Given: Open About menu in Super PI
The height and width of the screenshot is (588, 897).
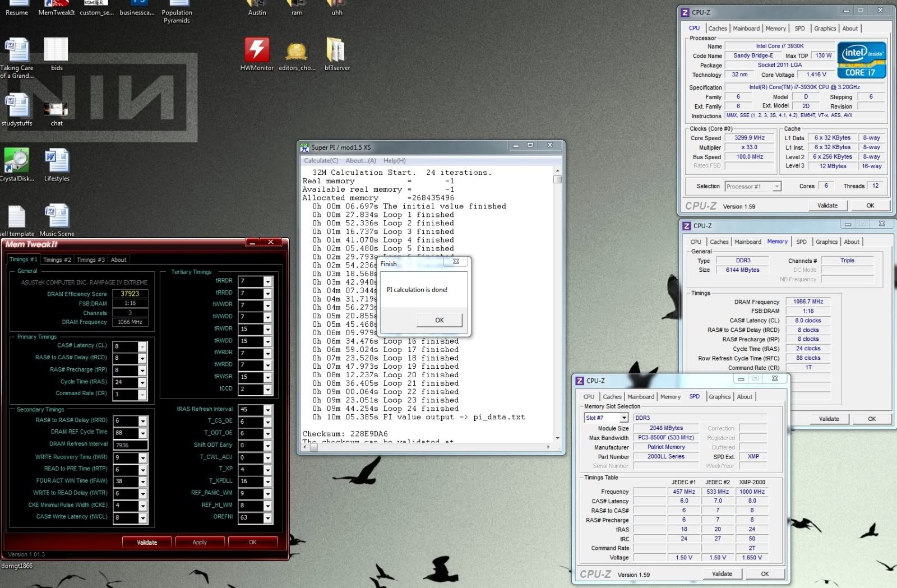Looking at the screenshot, I should 361,161.
